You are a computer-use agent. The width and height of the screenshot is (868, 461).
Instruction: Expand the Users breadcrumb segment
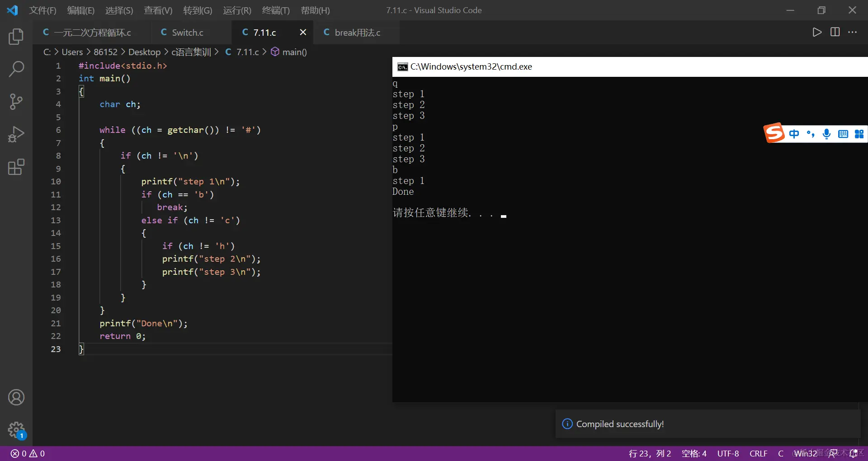click(x=72, y=52)
